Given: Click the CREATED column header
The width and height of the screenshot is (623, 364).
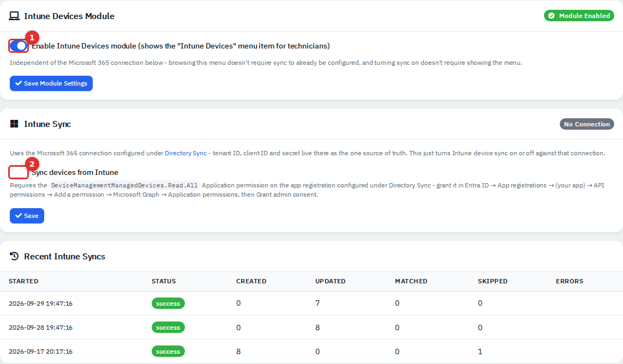Looking at the screenshot, I should coord(251,281).
